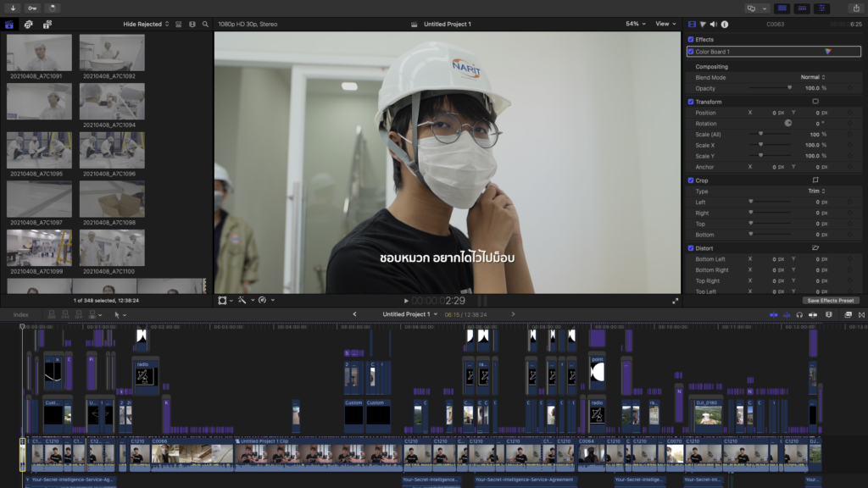Image resolution: width=868 pixels, height=488 pixels.
Task: Activate Crop onscreen controls icon
Action: pos(815,180)
